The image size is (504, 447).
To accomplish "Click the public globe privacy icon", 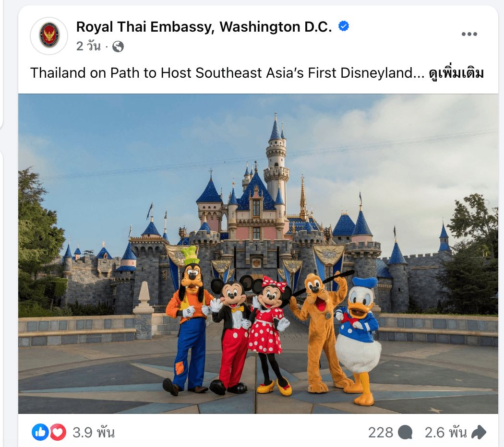I will click(118, 47).
